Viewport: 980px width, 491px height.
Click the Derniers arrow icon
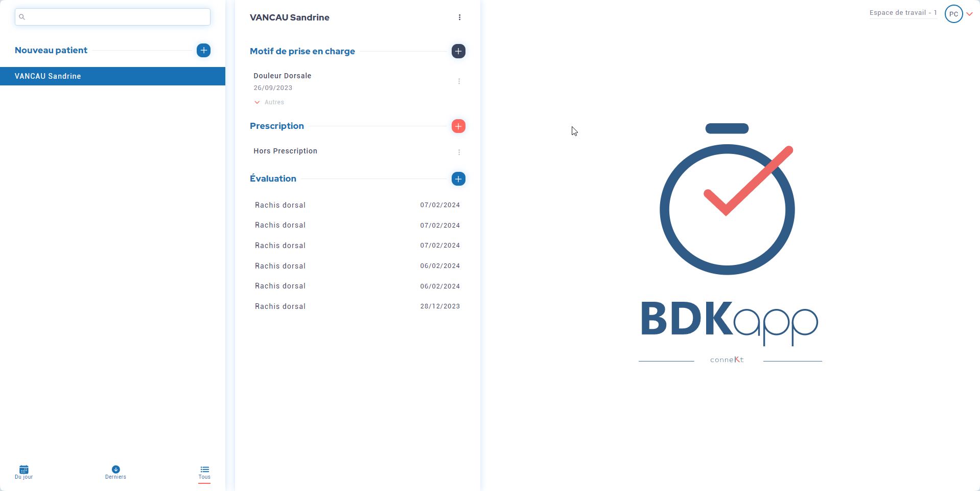tap(115, 469)
